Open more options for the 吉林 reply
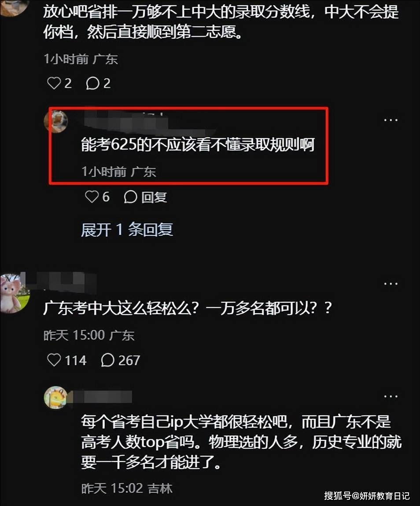Viewport: 420px width, 506px height. 391,396
